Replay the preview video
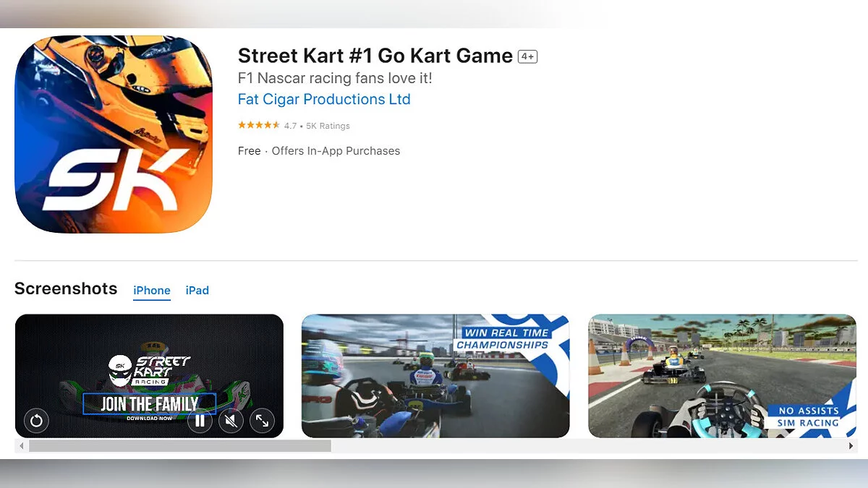 click(36, 420)
